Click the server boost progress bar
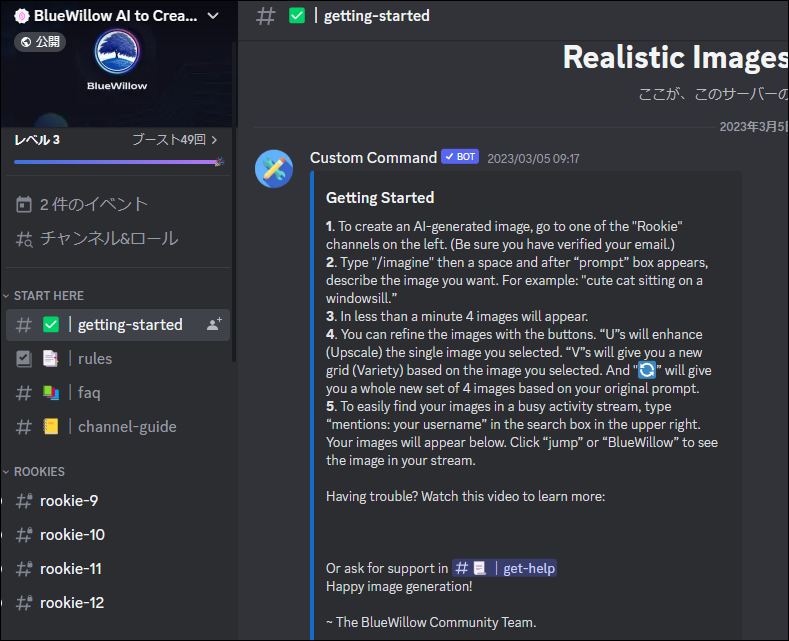 point(118,162)
